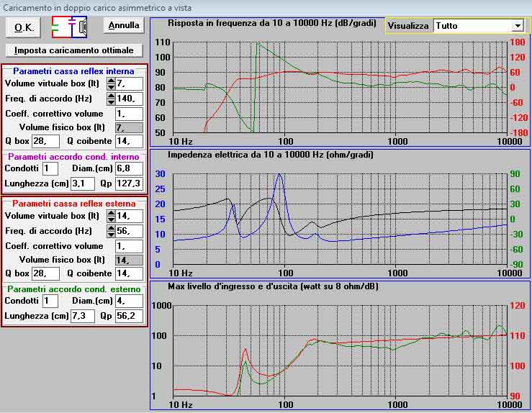
Task: Click spinner beside interna Freq. di accordo
Action: (111, 99)
